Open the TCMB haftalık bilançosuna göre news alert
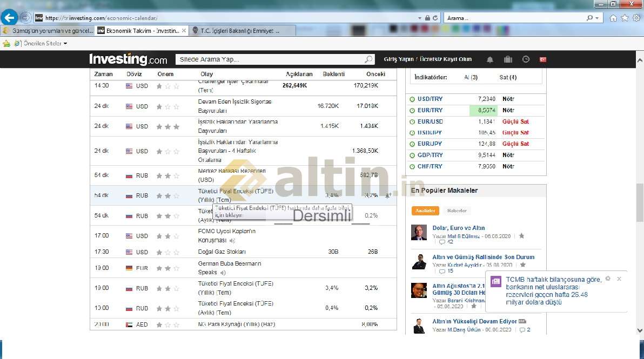The image size is (644, 359). (553, 291)
